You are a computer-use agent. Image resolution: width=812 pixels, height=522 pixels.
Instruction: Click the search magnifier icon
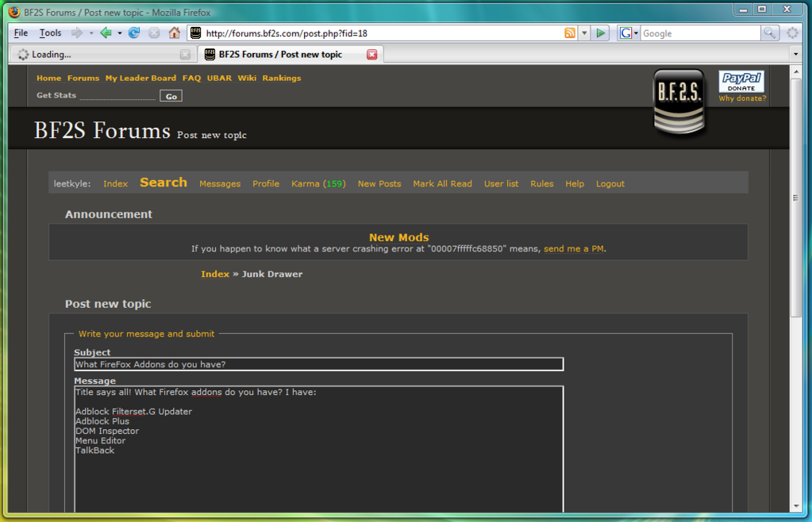770,33
